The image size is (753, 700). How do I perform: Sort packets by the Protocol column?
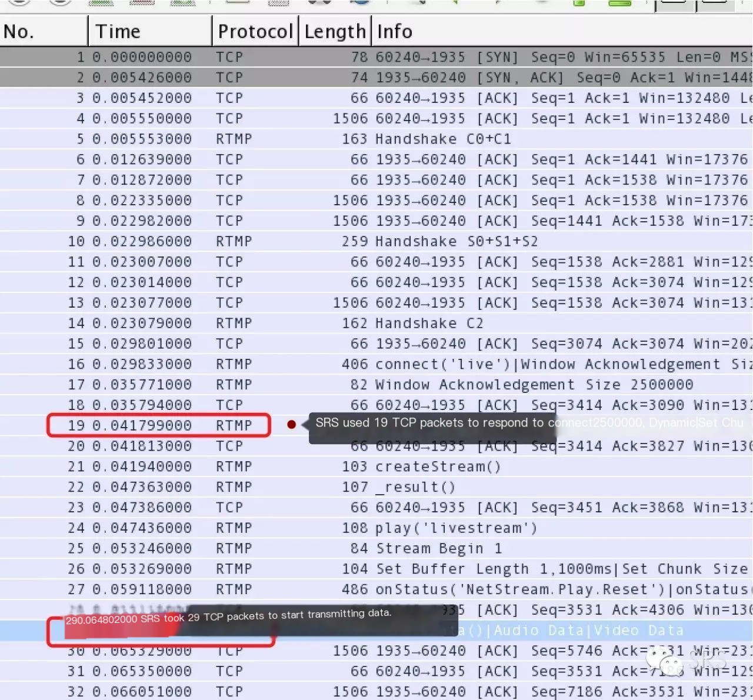click(x=255, y=31)
